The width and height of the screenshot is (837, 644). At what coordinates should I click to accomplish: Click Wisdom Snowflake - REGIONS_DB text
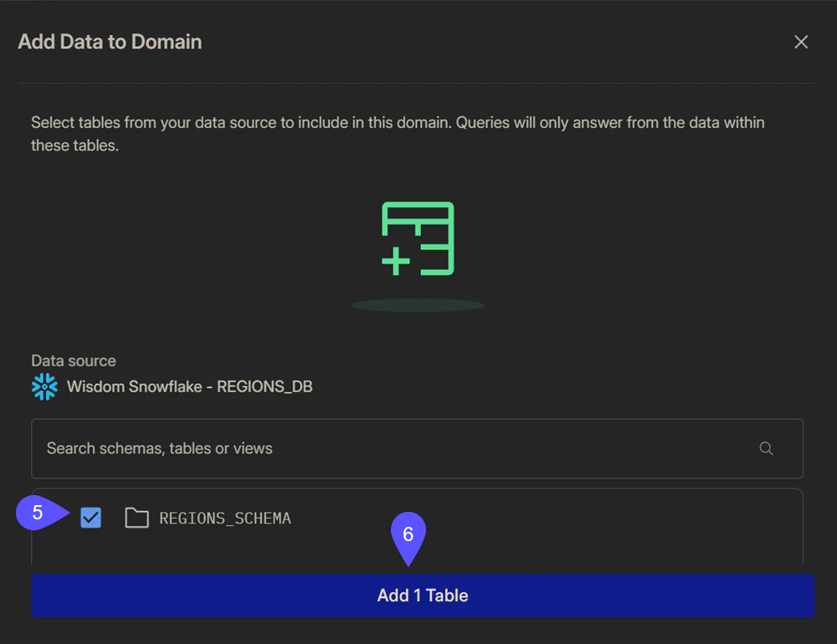(189, 387)
